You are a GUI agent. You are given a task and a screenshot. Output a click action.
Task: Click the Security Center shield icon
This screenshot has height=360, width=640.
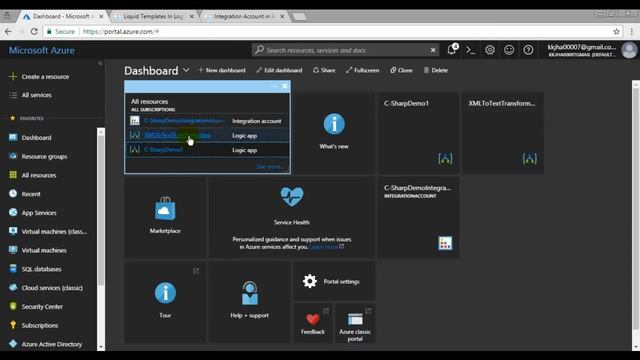pos(13,306)
